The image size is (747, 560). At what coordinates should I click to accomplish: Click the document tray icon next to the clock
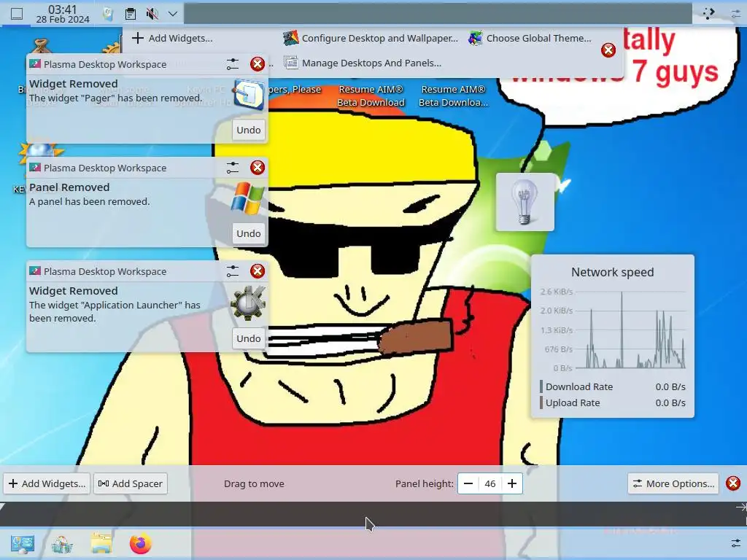109,15
